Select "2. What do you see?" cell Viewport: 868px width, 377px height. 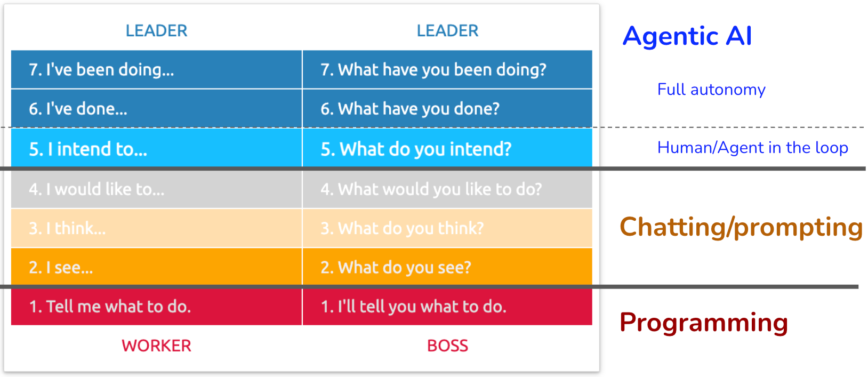447,267
